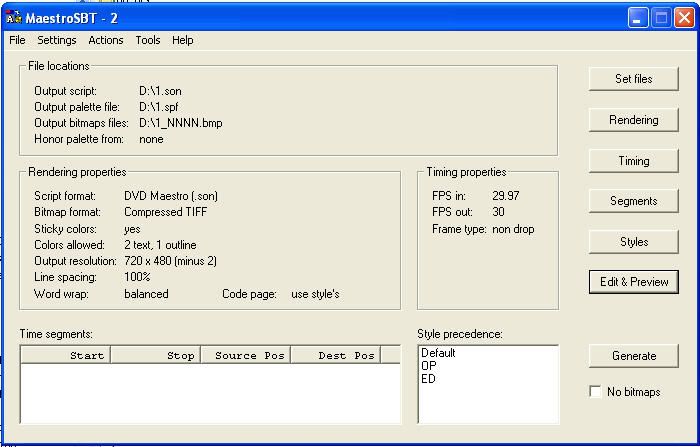700x447 pixels.
Task: Close the MaestroSBT window
Action: point(684,18)
